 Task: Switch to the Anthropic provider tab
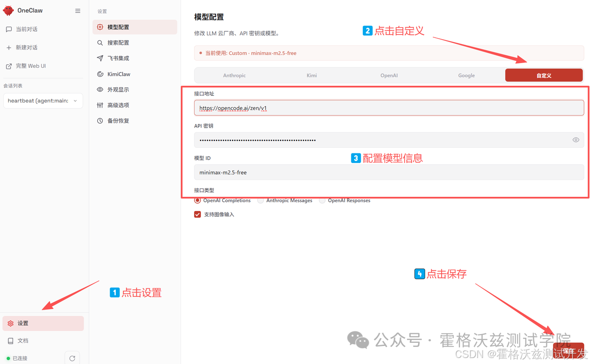[x=234, y=75]
